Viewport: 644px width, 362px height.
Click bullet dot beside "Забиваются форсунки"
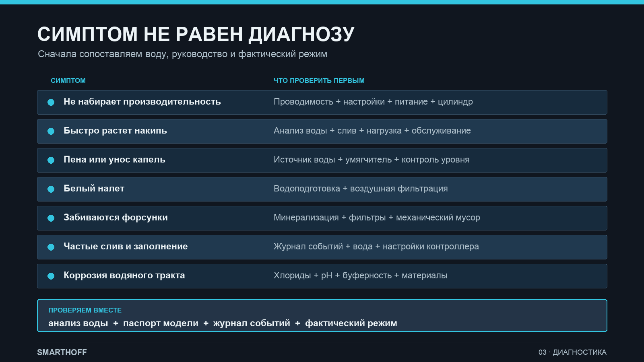pyautogui.click(x=51, y=218)
